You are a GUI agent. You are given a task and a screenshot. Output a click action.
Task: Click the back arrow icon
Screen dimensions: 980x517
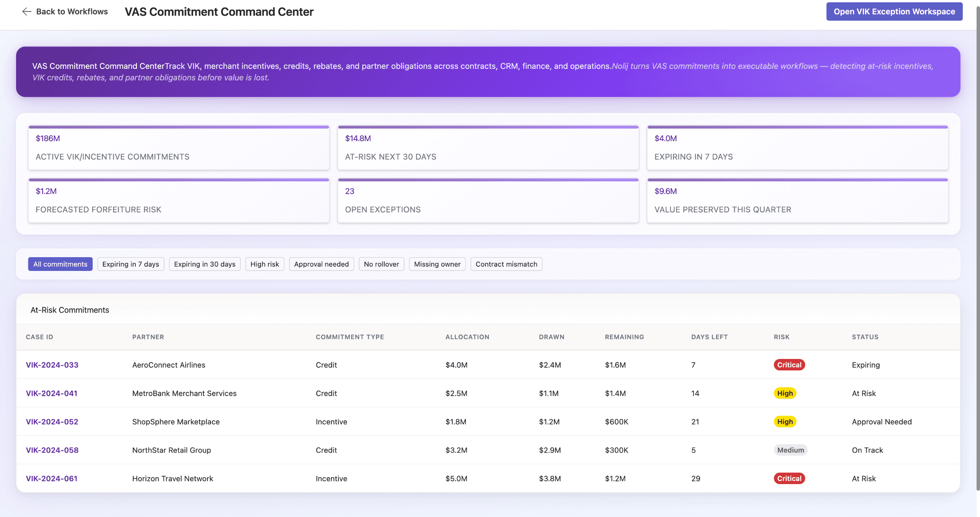pos(26,11)
